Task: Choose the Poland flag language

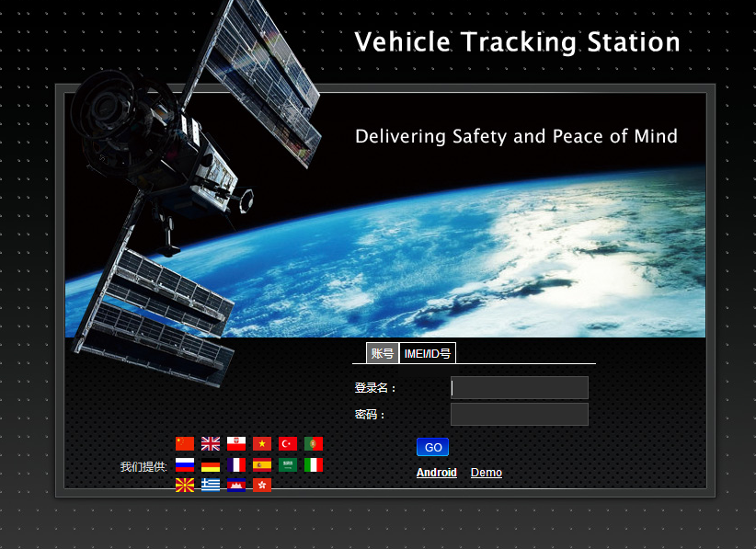Action: point(236,443)
